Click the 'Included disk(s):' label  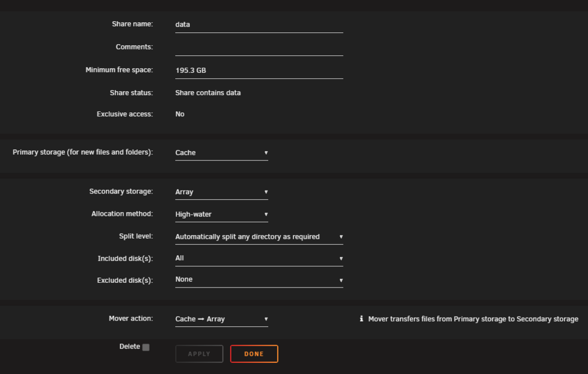[x=125, y=259]
